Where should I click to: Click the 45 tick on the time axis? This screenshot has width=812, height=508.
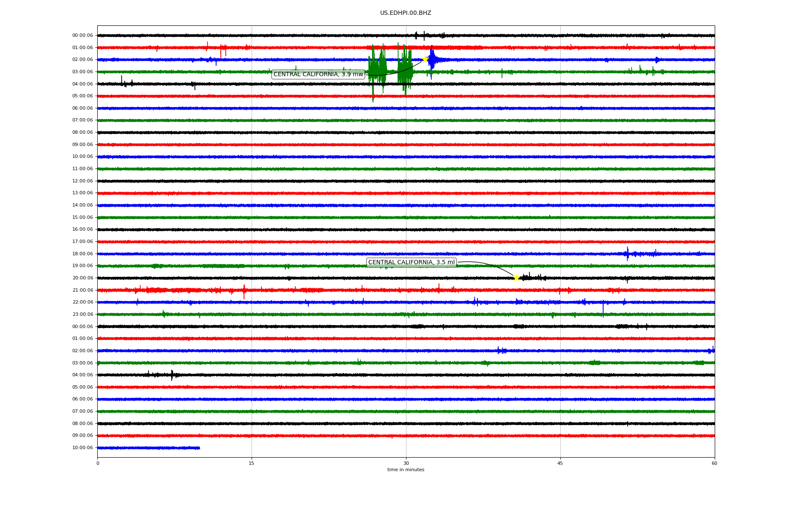click(x=560, y=463)
